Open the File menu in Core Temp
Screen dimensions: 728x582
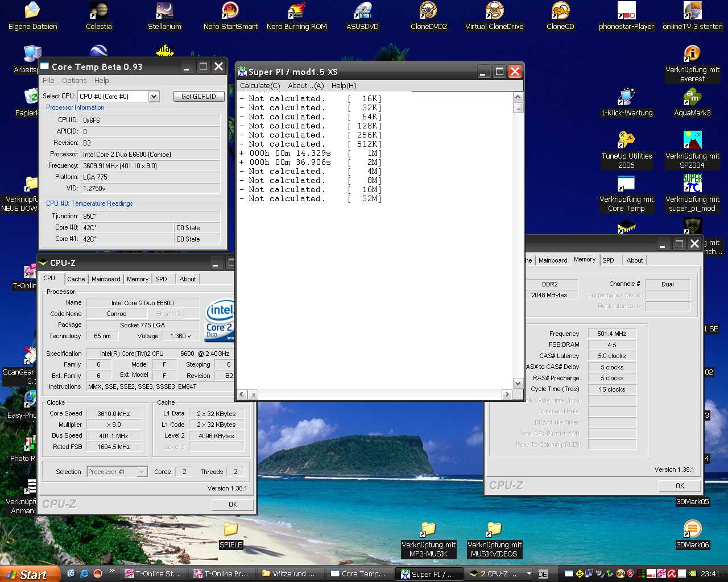point(48,81)
